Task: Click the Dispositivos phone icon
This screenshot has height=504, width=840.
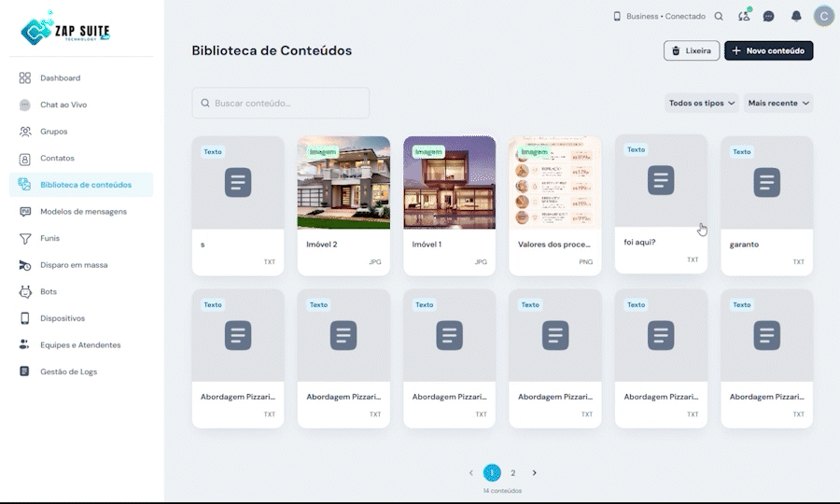Action: 25,318
